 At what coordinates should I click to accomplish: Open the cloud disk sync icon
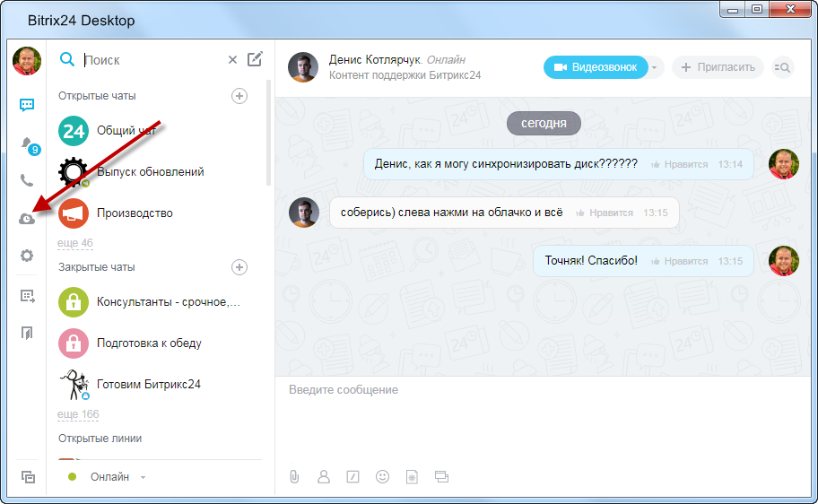[27, 219]
